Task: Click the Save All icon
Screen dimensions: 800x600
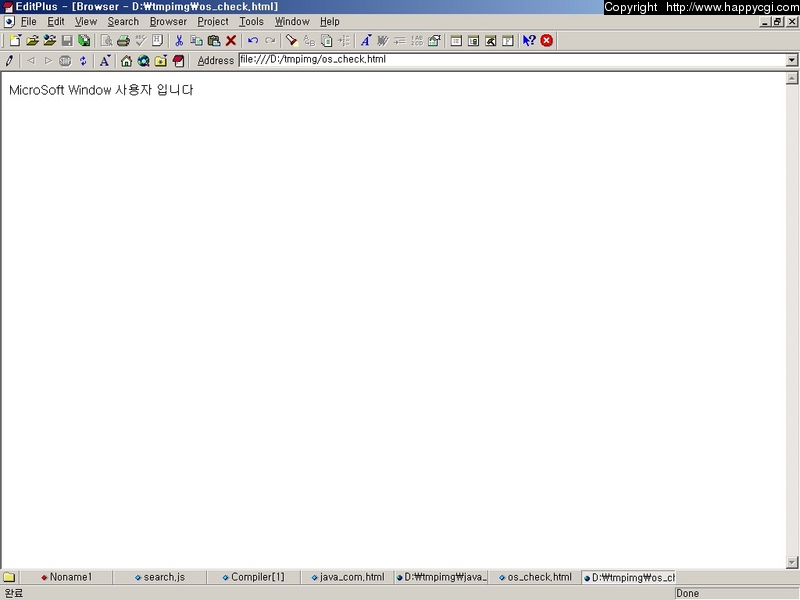Action: tap(84, 41)
